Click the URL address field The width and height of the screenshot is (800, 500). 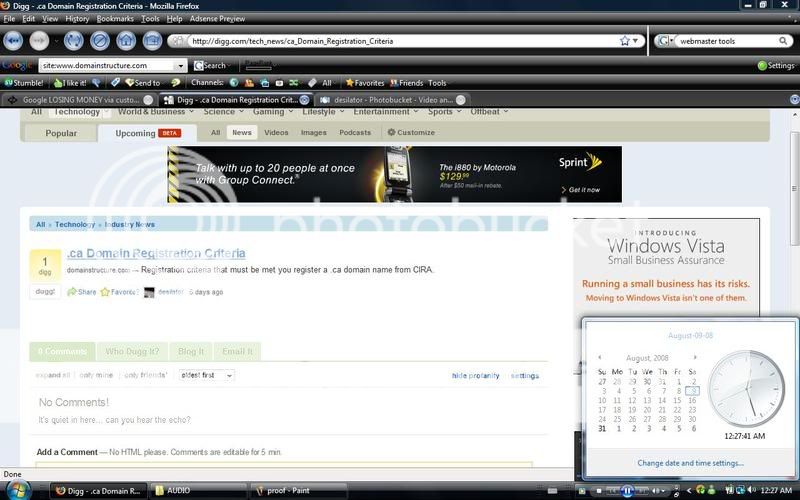click(x=403, y=41)
